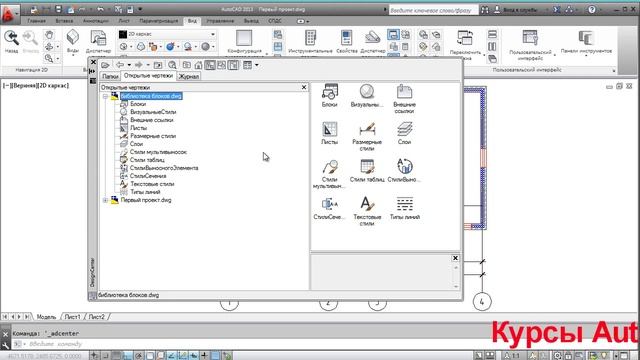The image size is (640, 360).
Task: Open the Папки tab in DesignCenter
Action: pos(110,76)
